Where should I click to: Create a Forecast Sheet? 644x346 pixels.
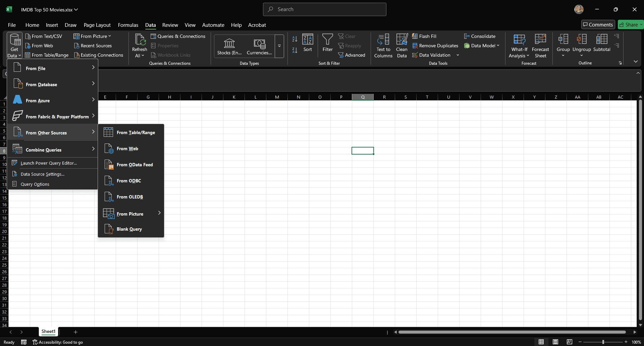tap(540, 46)
